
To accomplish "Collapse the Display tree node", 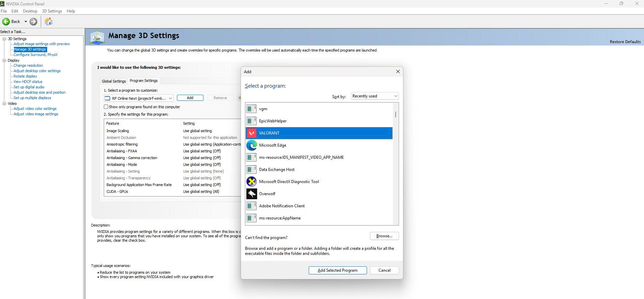I will (4, 60).
